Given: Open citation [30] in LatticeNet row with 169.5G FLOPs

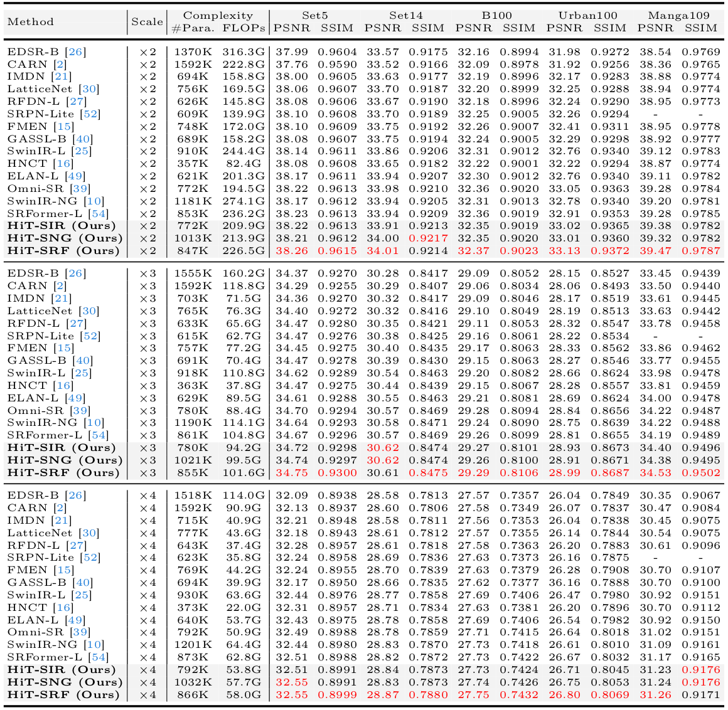Looking at the screenshot, I should (88, 89).
